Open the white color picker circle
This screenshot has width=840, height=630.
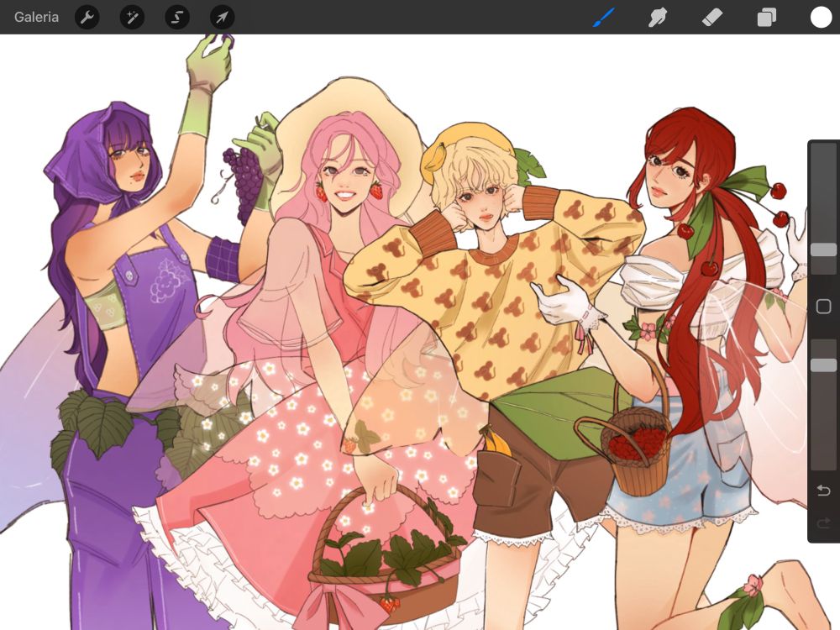(x=821, y=17)
